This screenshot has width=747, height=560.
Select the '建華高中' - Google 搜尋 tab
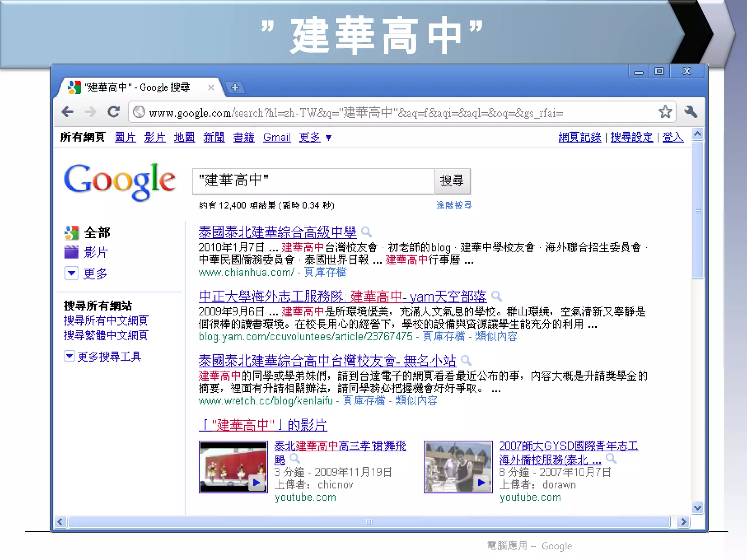(x=138, y=87)
